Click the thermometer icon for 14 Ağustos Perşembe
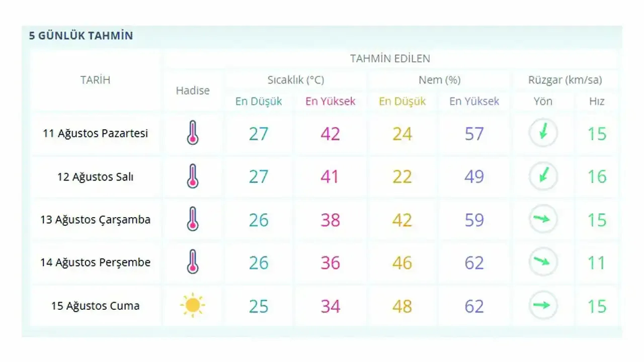644x362 pixels. (193, 262)
